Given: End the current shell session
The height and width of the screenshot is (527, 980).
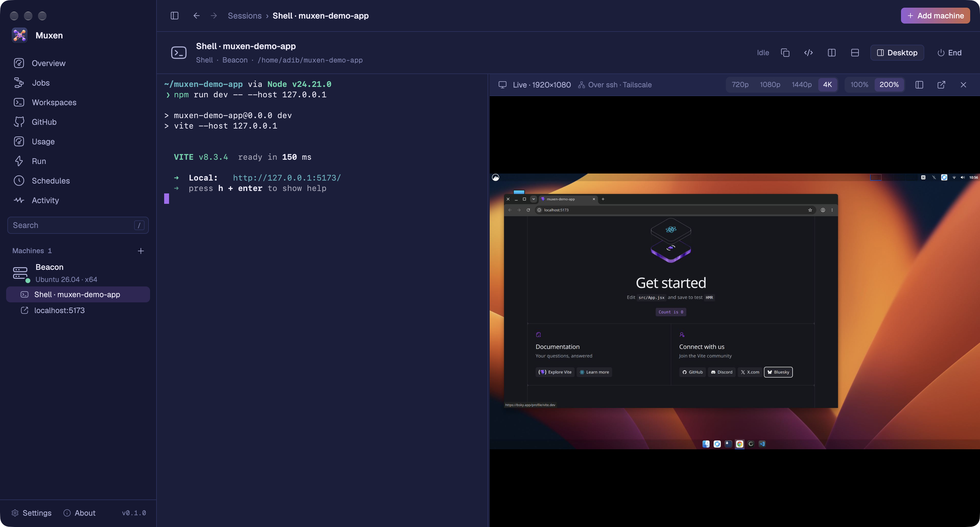Looking at the screenshot, I should coord(949,52).
